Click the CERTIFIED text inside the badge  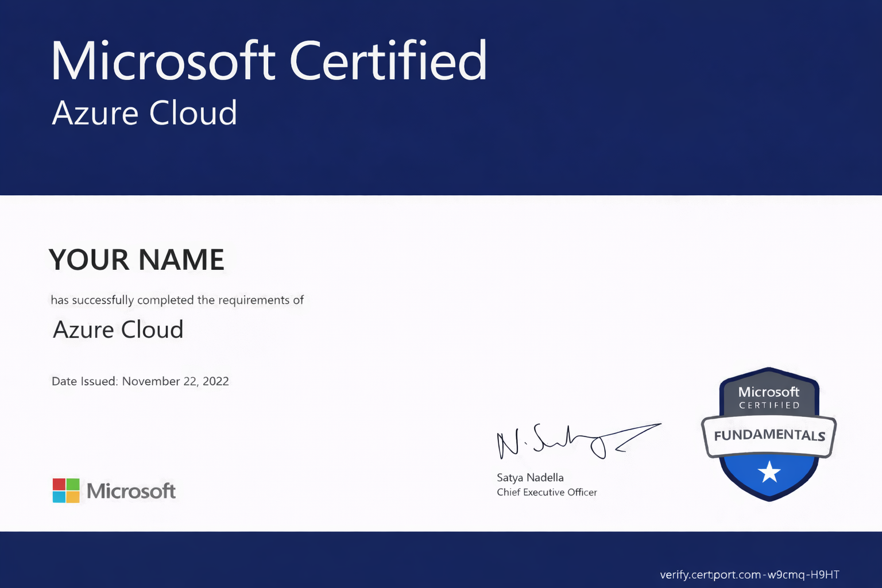click(769, 405)
